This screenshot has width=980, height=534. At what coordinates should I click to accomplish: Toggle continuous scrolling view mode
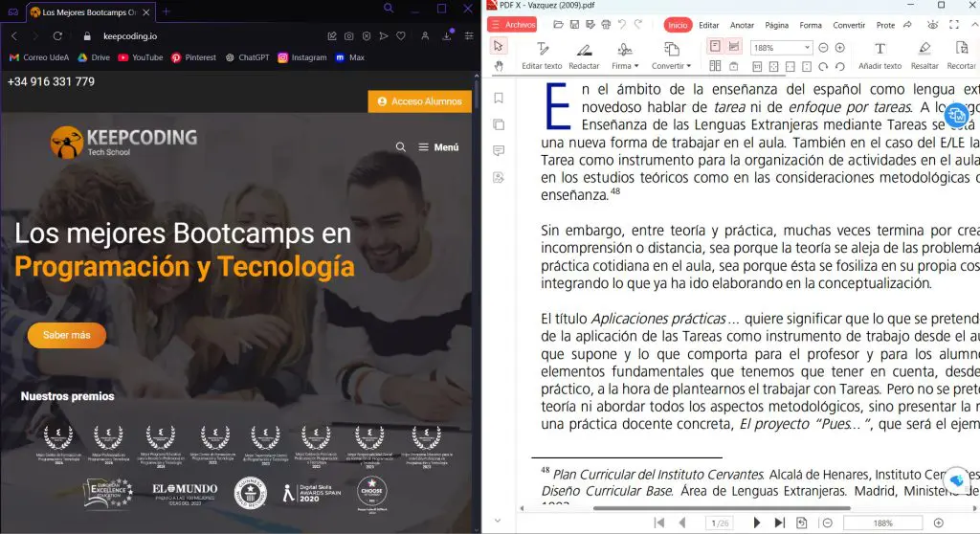point(734,46)
